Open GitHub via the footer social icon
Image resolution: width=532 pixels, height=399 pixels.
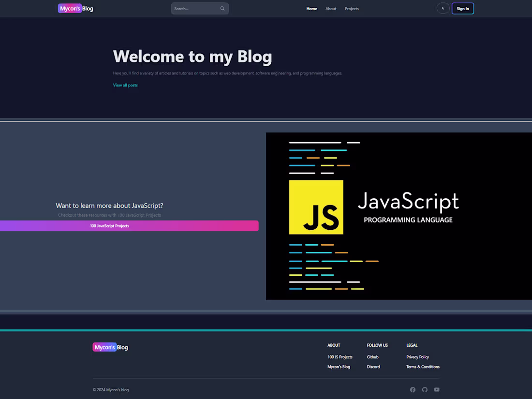click(x=425, y=389)
